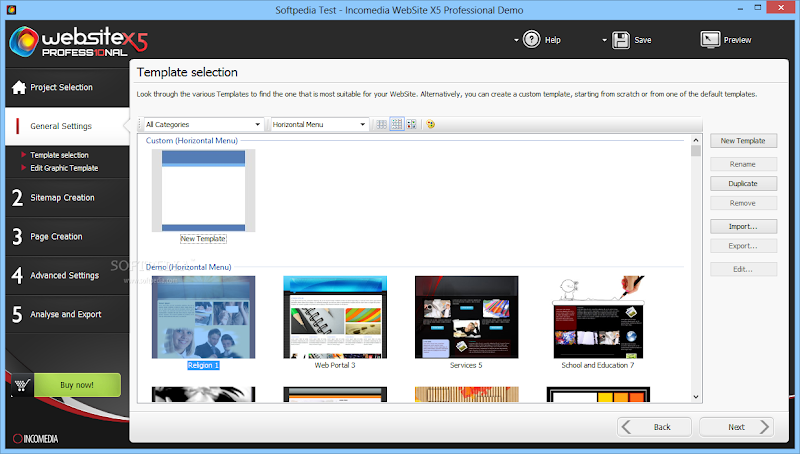Viewport: 800px width, 454px height.
Task: Expand the Save dropdown arrow
Action: [x=605, y=40]
